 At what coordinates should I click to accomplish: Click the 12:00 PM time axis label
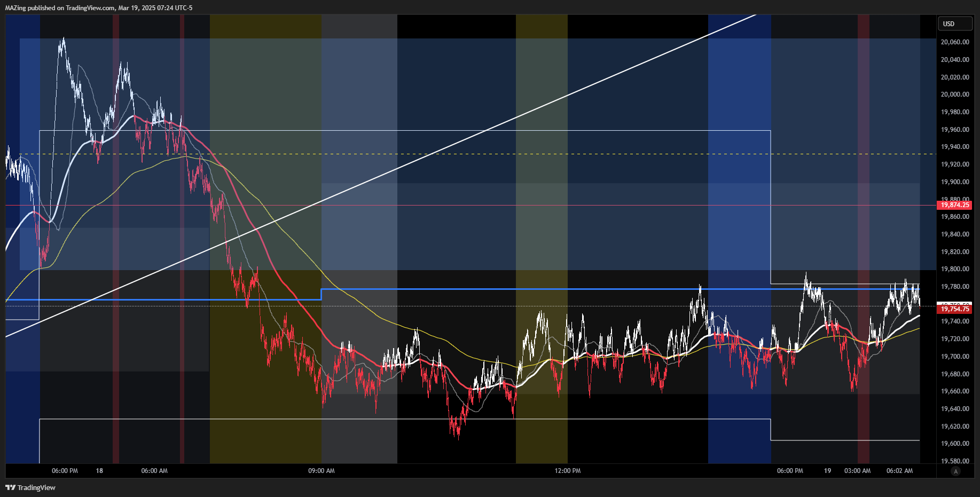click(568, 471)
